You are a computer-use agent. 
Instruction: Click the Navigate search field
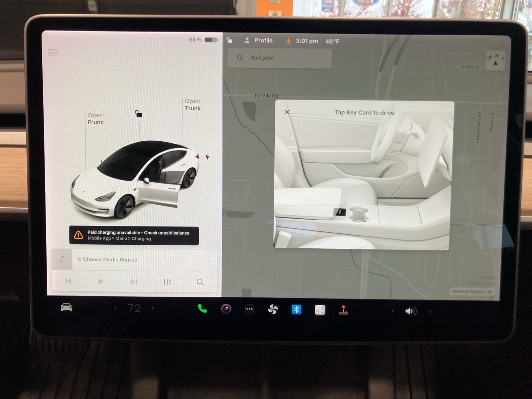[x=279, y=58]
